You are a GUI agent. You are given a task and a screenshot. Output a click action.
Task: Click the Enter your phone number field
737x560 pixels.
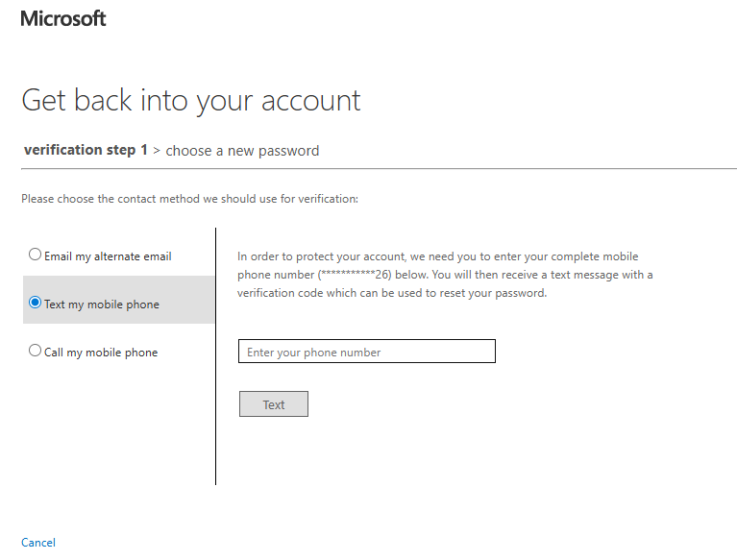(367, 352)
